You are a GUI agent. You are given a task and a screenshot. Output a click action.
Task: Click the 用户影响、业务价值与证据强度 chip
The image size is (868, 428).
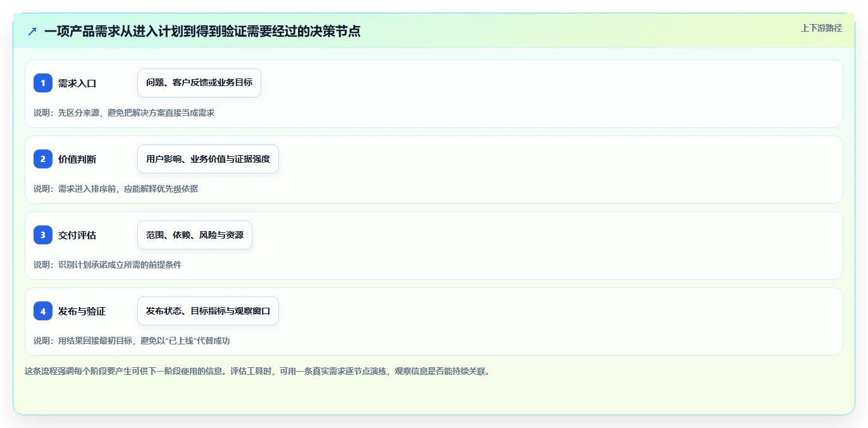208,159
